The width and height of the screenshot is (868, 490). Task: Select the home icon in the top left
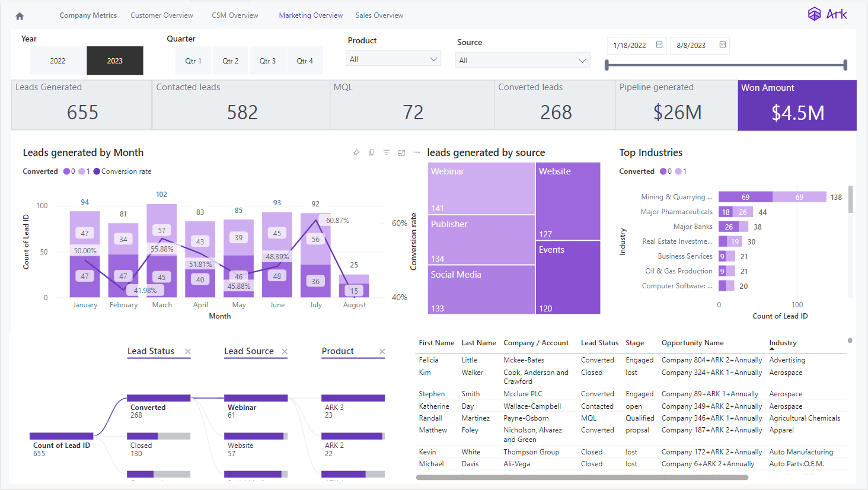20,15
